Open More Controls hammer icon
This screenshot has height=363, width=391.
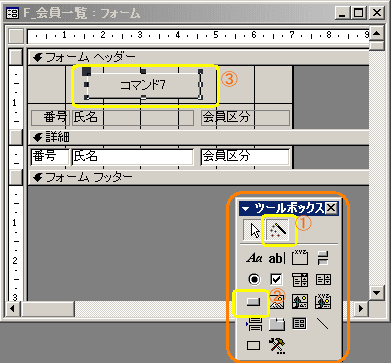point(277,345)
